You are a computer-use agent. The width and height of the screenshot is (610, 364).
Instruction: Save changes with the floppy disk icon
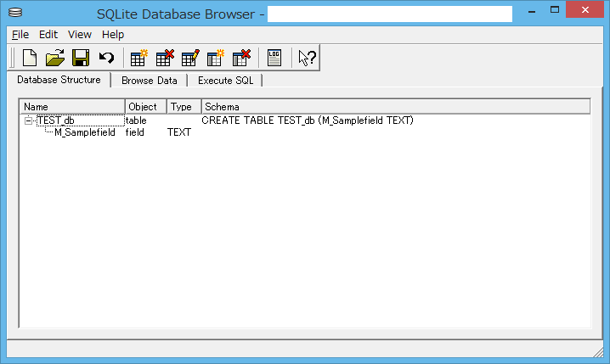click(81, 59)
